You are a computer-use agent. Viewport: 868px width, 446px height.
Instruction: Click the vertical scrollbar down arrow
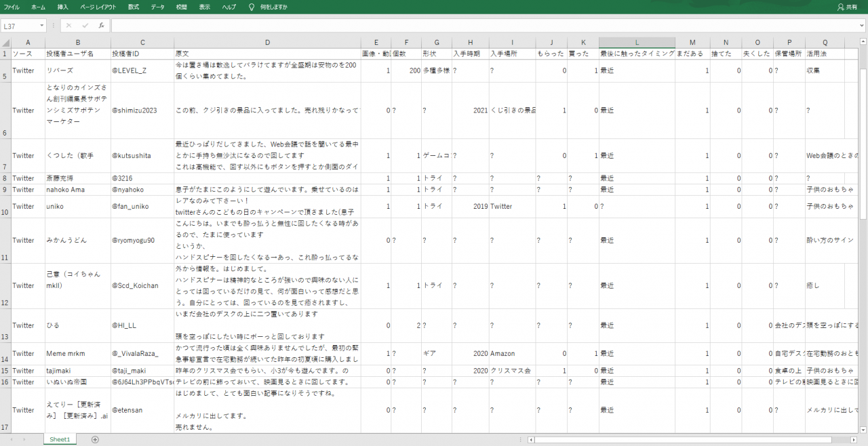click(x=863, y=429)
